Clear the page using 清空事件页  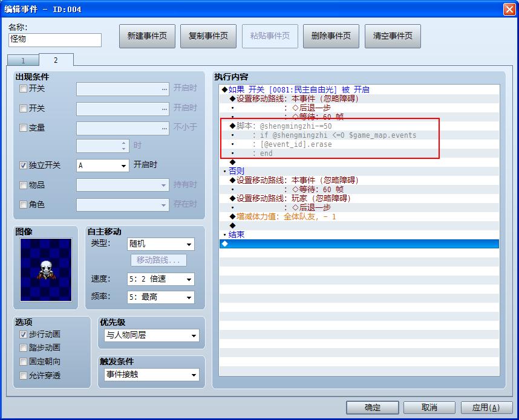(393, 36)
